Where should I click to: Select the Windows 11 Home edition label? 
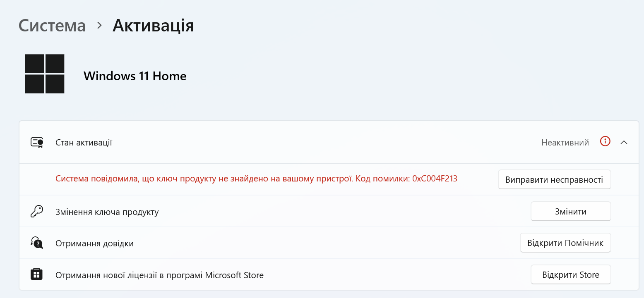[135, 76]
